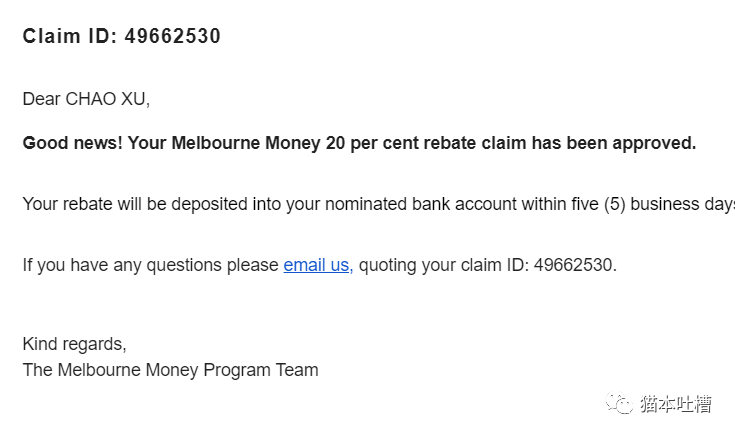Click the bold "Good news!" text
This screenshot has width=735, height=436.
point(73,143)
